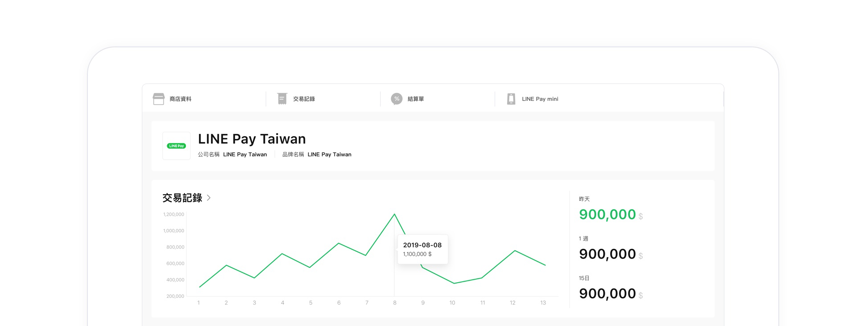Screen dimensions: 868x326
Task: Click yesterday's 900,000 amount in green
Action: 607,215
